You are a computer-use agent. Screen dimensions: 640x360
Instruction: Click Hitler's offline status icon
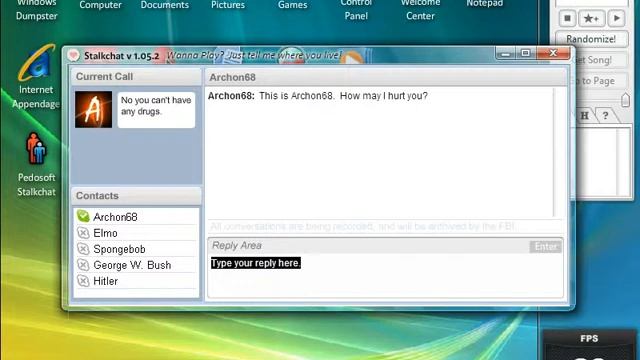click(83, 281)
